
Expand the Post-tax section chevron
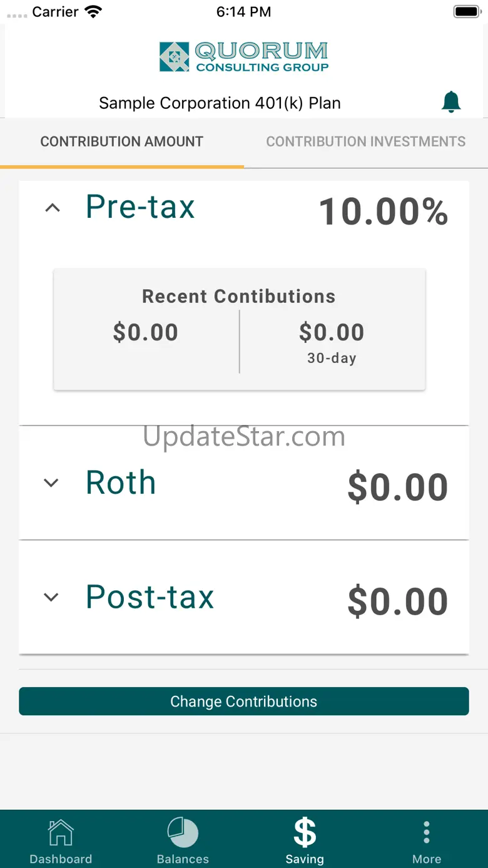click(51, 597)
